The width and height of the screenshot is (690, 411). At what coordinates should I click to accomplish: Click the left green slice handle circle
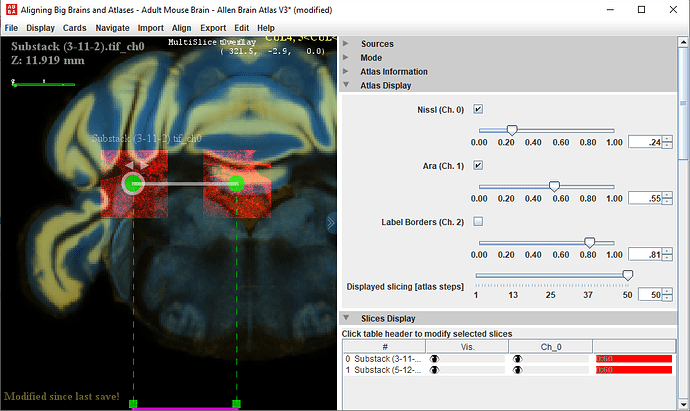click(x=133, y=183)
